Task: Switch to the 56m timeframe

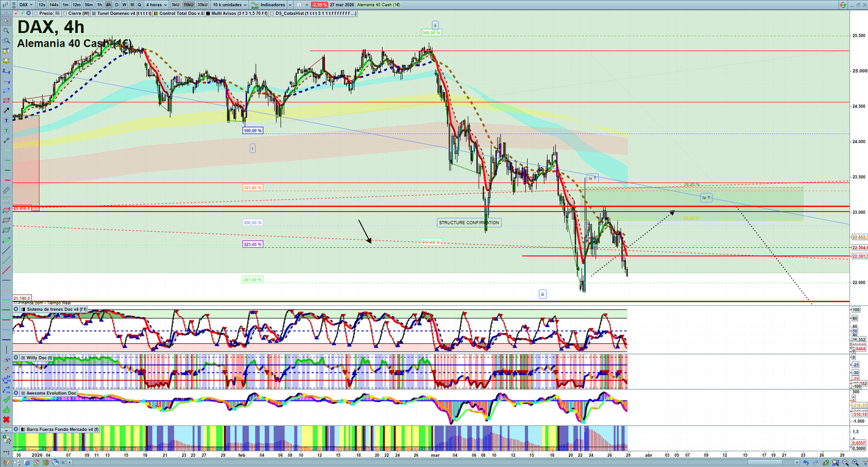Action: [89, 5]
